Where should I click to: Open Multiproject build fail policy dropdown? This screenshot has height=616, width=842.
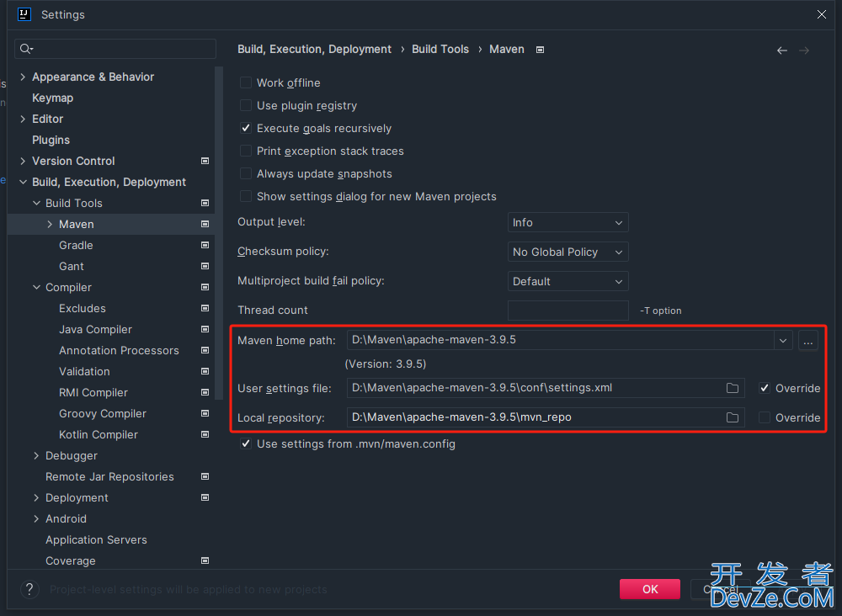(568, 281)
